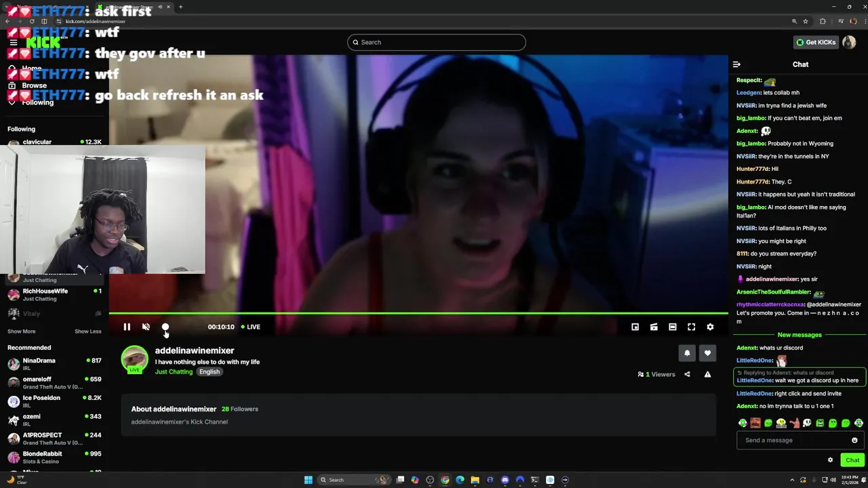Click the Get KICKs button
The width and height of the screenshot is (868, 488).
816,42
